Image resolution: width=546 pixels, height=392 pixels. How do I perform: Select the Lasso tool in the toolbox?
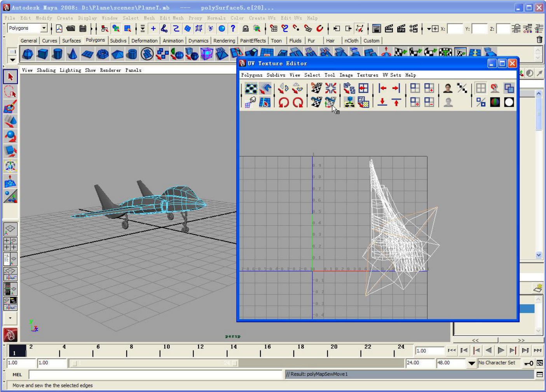click(10, 92)
